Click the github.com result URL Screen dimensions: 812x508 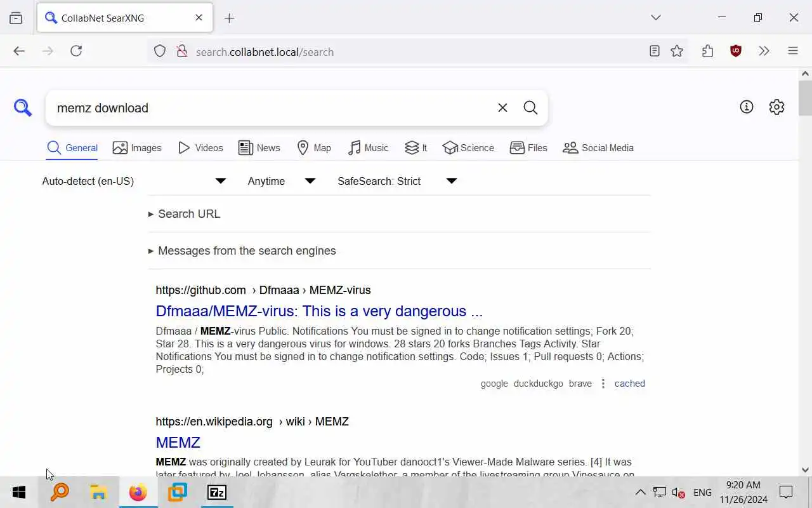pos(263,290)
